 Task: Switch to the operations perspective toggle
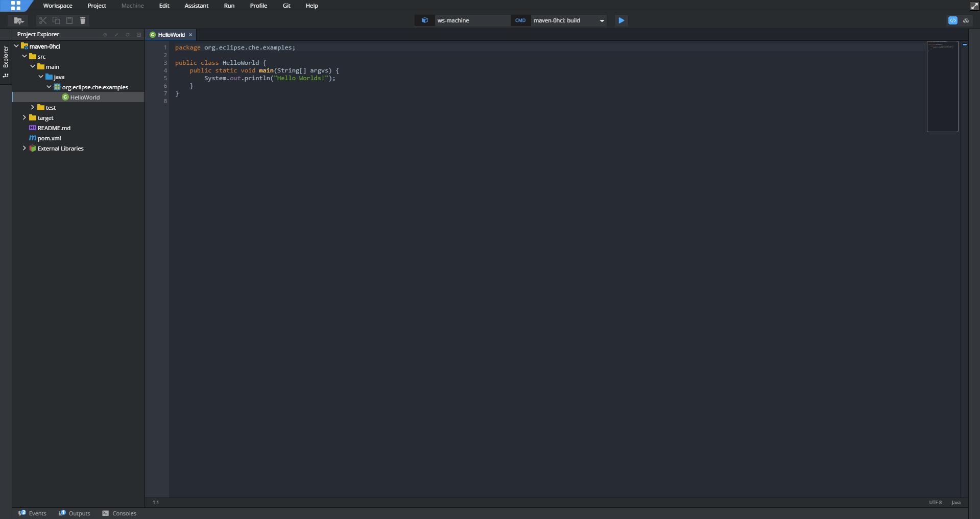[966, 20]
